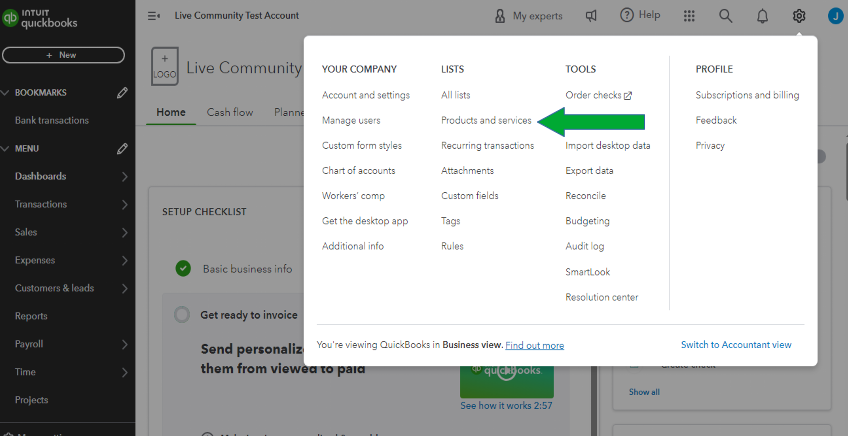Viewport: 848px width, 436px height.
Task: Click the add LOGO placeholder box
Action: point(165,67)
